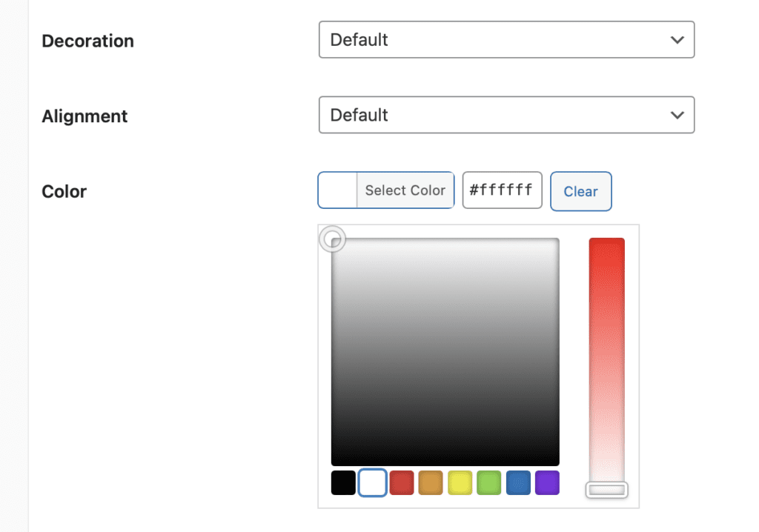Open the Alignment dropdown
The height and width of the screenshot is (532, 759).
coord(506,115)
